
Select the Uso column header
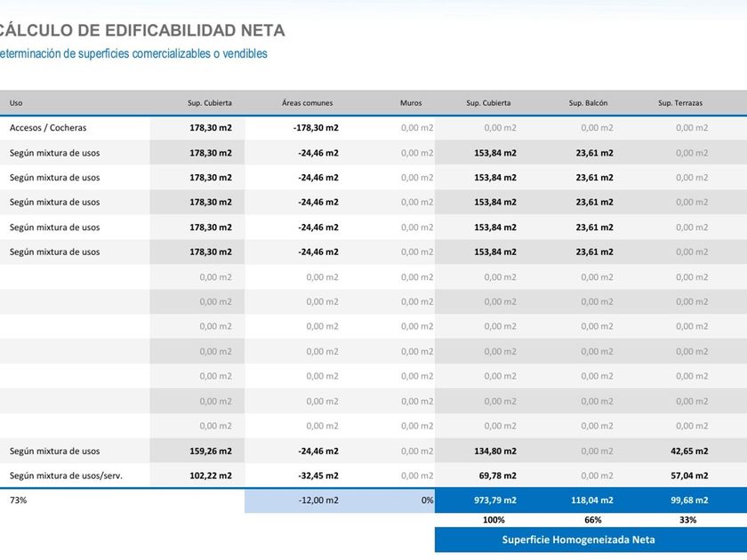16,103
